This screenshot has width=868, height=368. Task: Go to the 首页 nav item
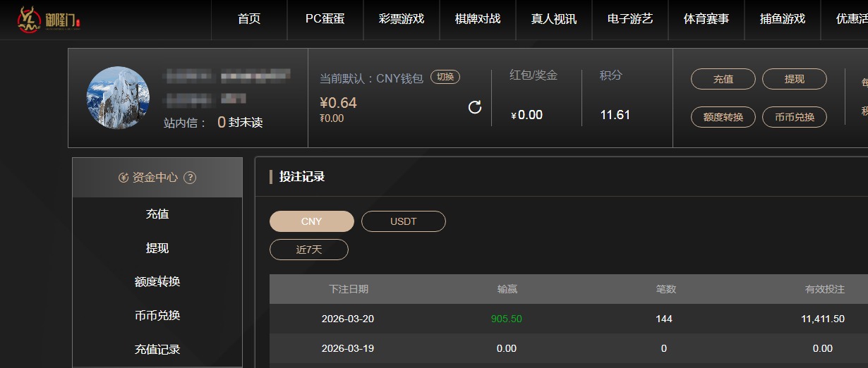point(249,19)
